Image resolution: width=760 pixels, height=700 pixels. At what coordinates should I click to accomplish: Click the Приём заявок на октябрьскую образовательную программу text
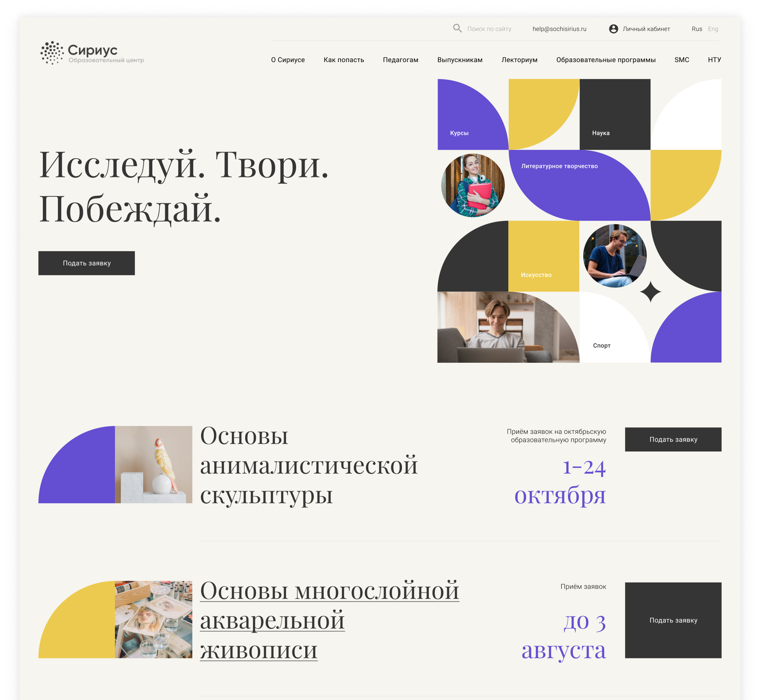click(x=556, y=435)
